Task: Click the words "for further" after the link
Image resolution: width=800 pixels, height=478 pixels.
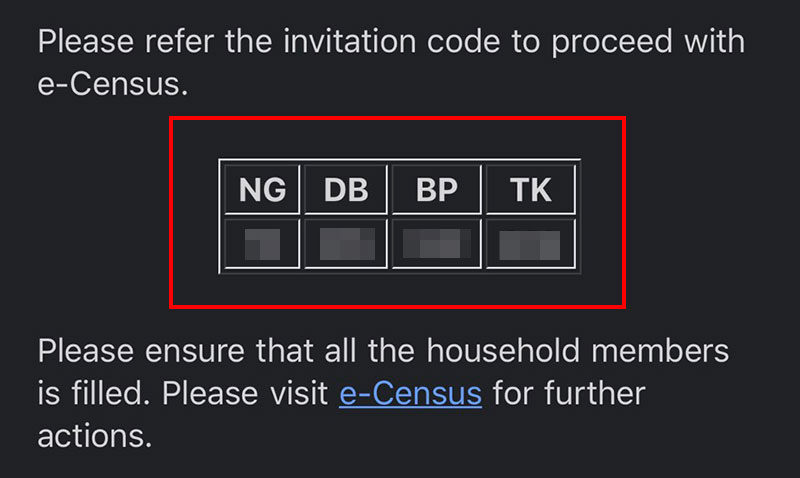Action: click(x=569, y=394)
